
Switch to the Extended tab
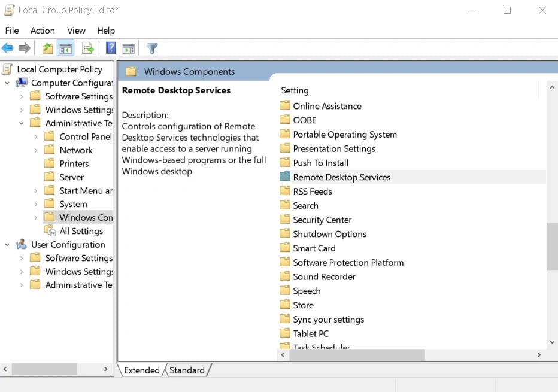142,370
